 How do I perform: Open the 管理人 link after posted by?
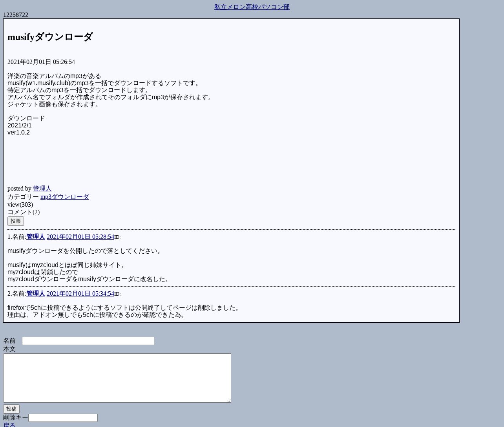tap(42, 189)
